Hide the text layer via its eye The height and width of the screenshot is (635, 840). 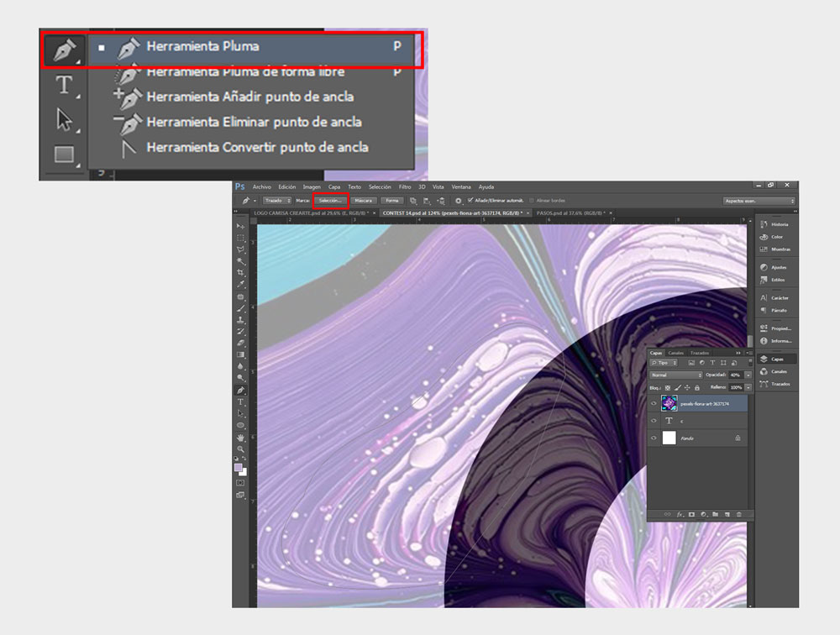654,421
